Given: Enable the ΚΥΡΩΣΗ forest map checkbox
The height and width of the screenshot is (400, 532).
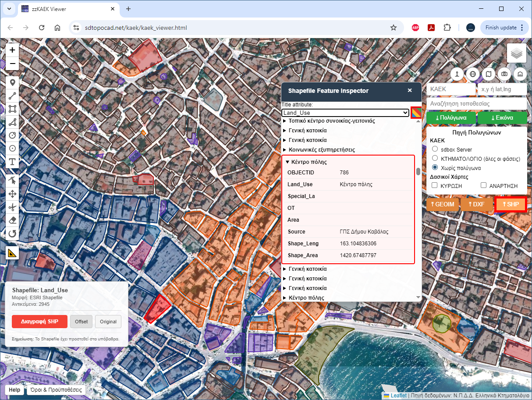Looking at the screenshot, I should coord(435,186).
